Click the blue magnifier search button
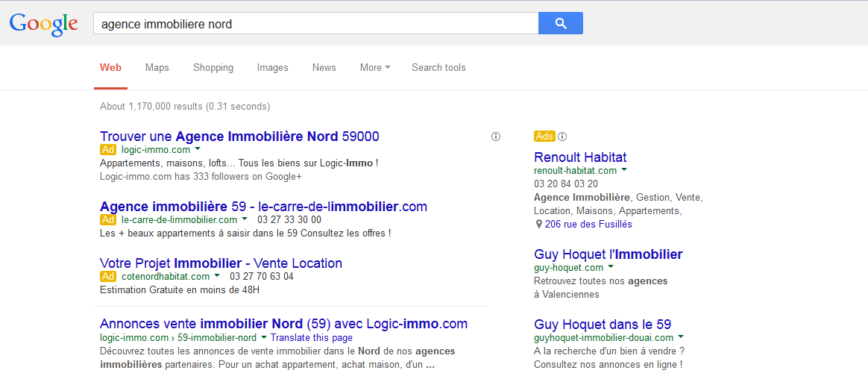Viewport: 868px width, 379px height. 560,23
